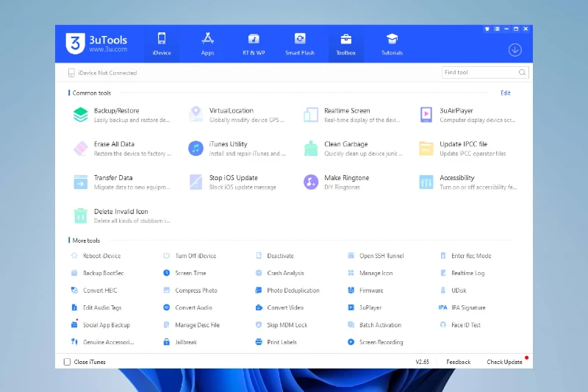Image resolution: width=588 pixels, height=392 pixels.
Task: Open the Smart Flash tab
Action: (x=300, y=44)
